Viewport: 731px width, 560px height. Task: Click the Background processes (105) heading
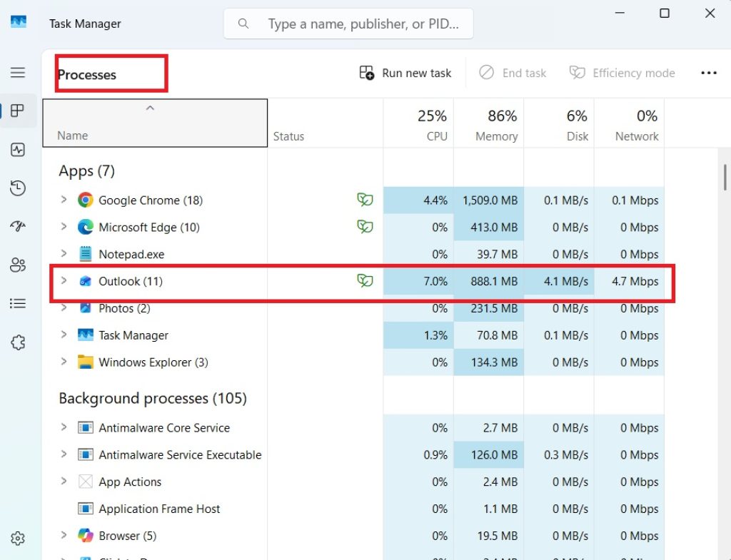[x=153, y=398]
